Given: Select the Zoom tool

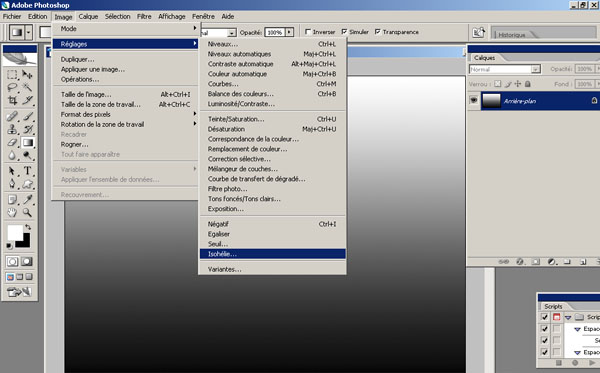Looking at the screenshot, I should click(27, 212).
